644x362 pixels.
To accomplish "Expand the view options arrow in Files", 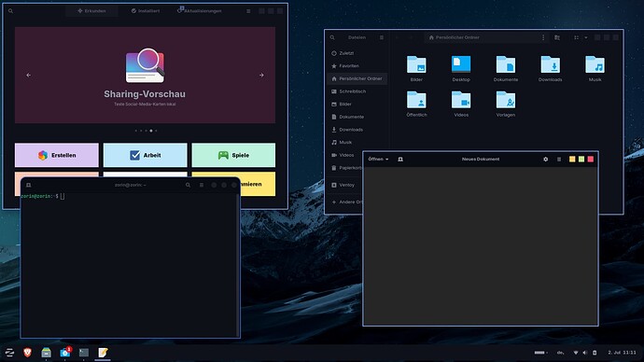I will pyautogui.click(x=586, y=37).
